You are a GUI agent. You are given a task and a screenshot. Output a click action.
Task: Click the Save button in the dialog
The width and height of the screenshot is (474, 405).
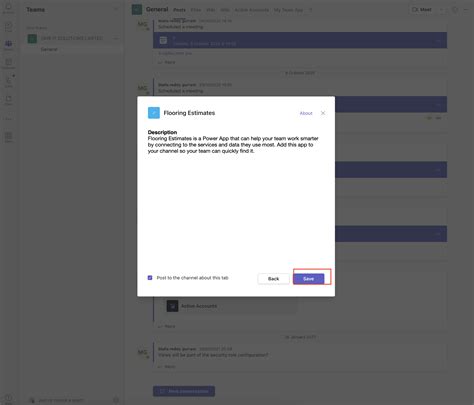click(x=309, y=279)
